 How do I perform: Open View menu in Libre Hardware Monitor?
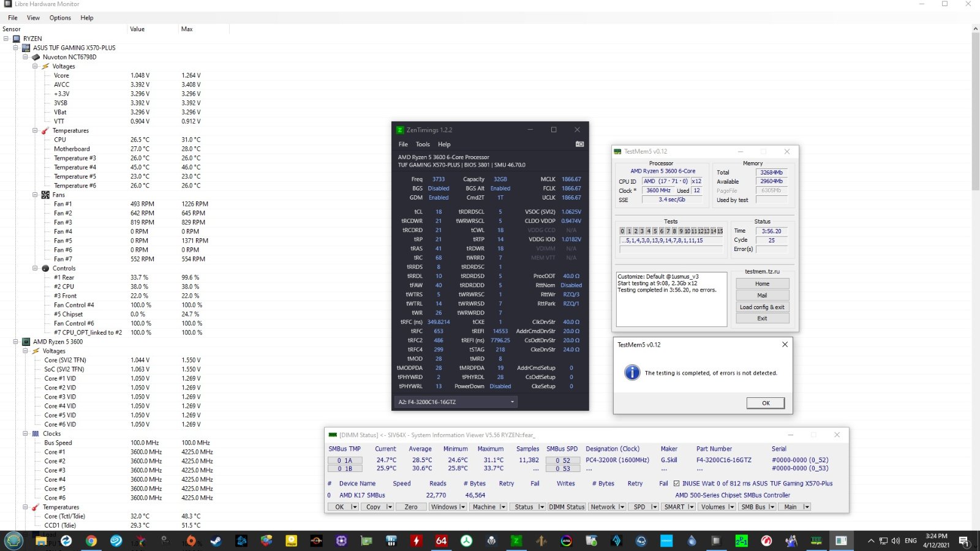point(33,18)
